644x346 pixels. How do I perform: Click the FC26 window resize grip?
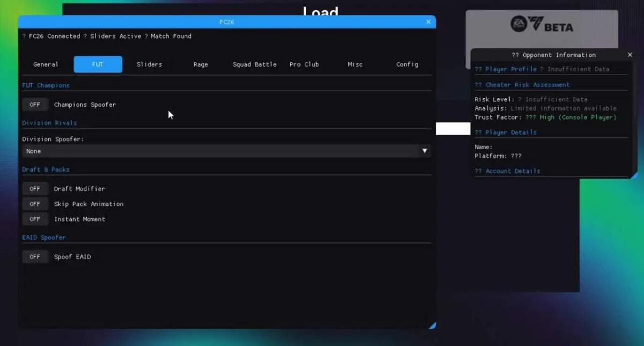pos(433,325)
